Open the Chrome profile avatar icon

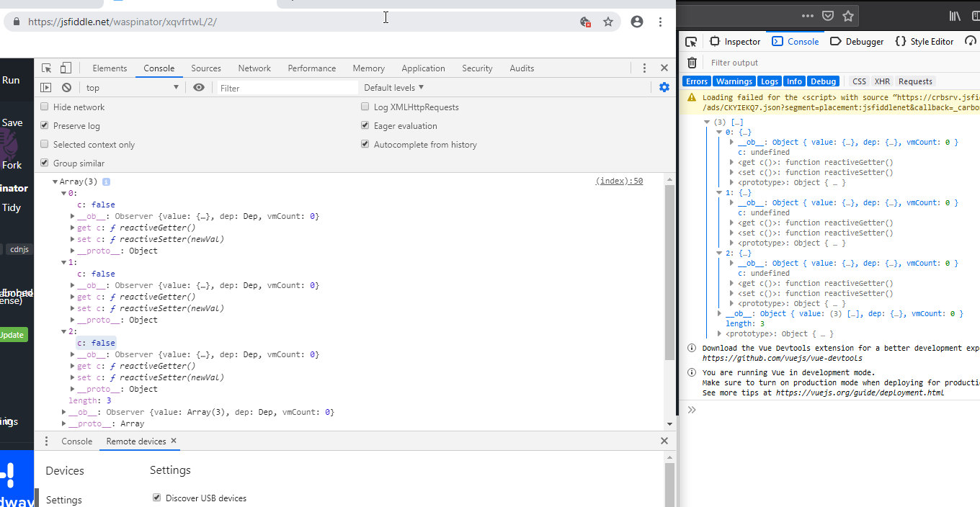(637, 22)
